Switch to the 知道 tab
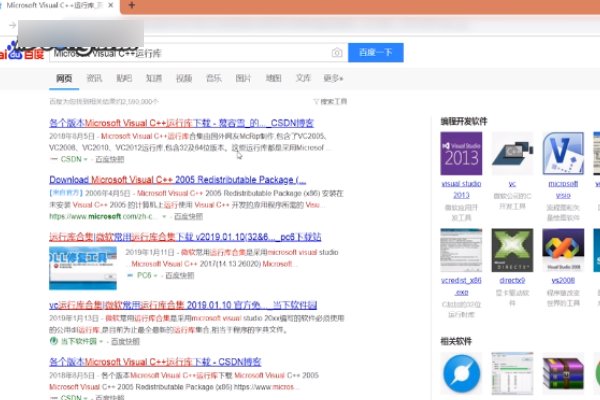600x400 pixels. click(x=154, y=78)
